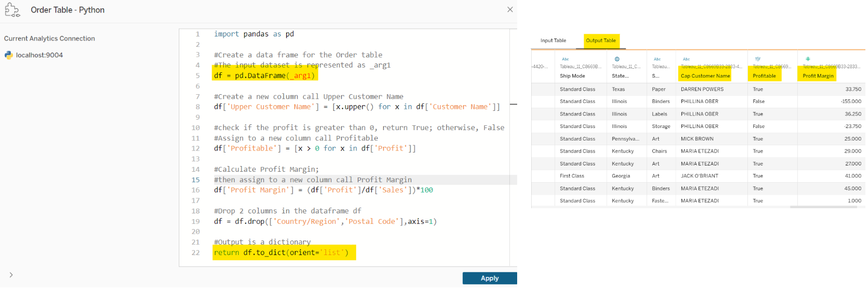Image resolution: width=868 pixels, height=292 pixels.
Task: Select the Output Table tab
Action: click(601, 41)
